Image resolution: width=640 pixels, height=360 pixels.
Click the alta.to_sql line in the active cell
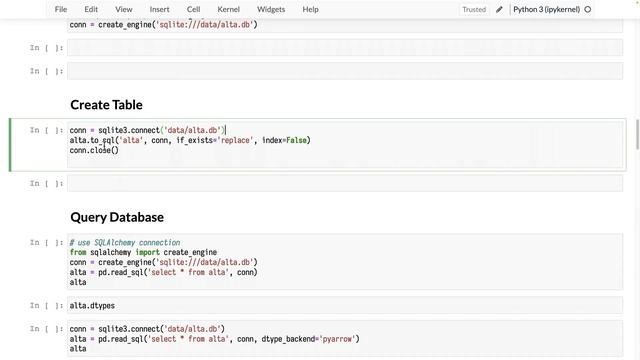(190, 140)
